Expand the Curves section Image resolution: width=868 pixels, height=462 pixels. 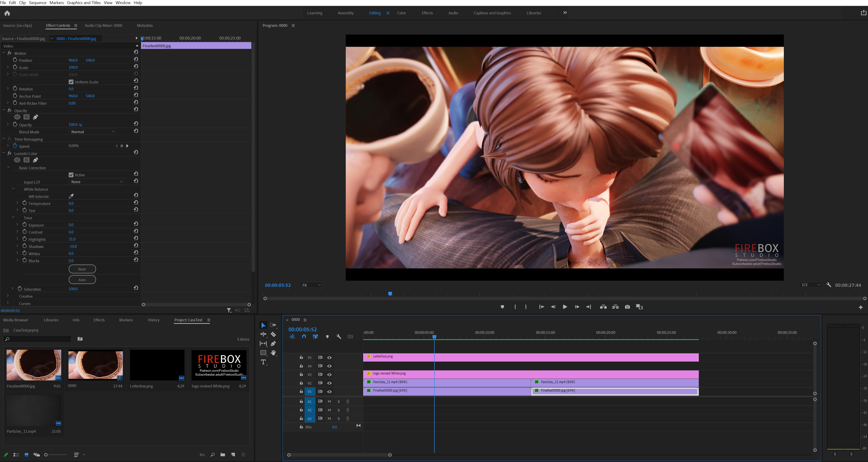(8, 303)
